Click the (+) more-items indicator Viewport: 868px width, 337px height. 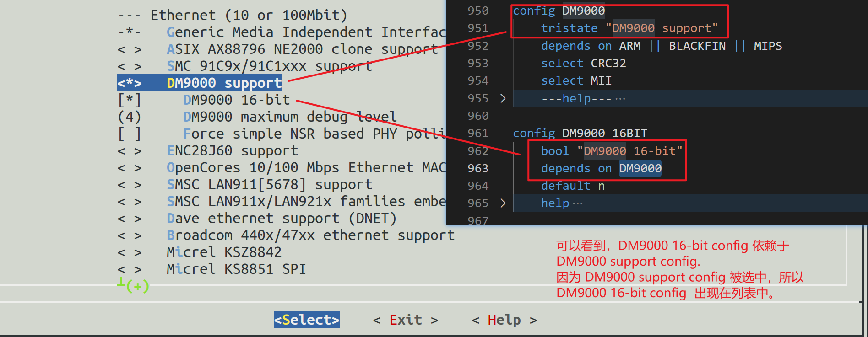pyautogui.click(x=137, y=286)
